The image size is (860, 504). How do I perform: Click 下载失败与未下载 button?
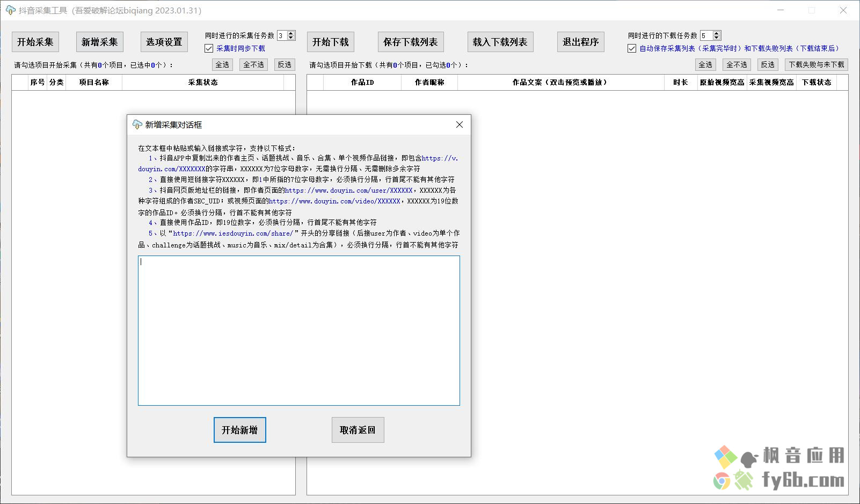(817, 64)
